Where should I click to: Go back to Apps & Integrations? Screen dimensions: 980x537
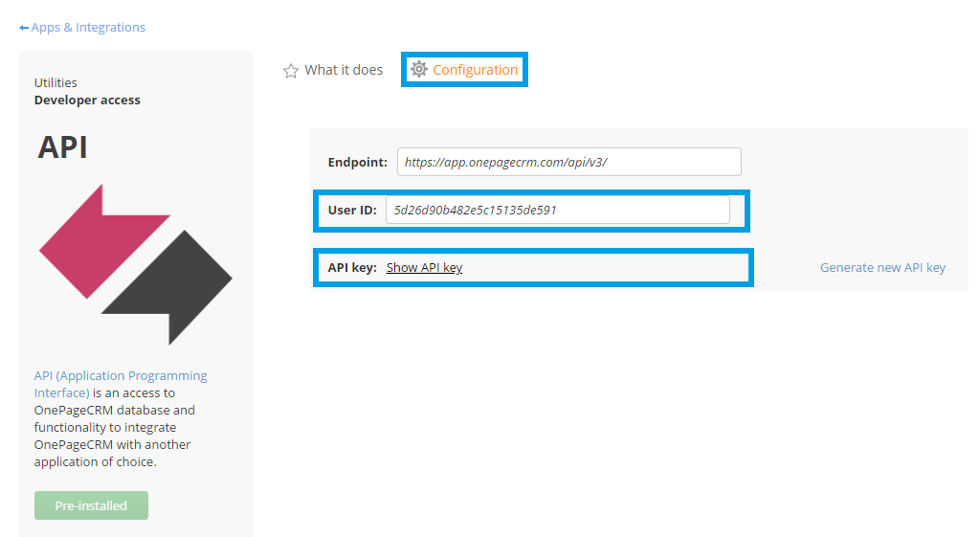[x=88, y=28]
